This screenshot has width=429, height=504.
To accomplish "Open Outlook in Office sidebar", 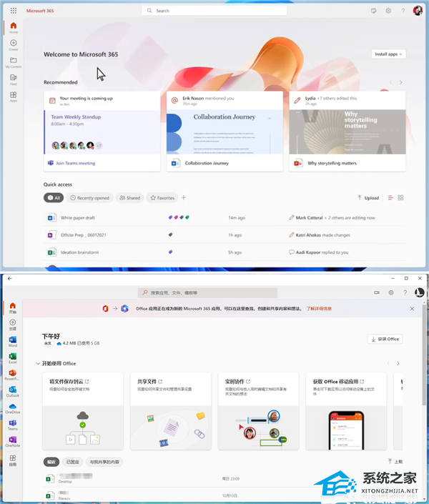I will coord(13,392).
